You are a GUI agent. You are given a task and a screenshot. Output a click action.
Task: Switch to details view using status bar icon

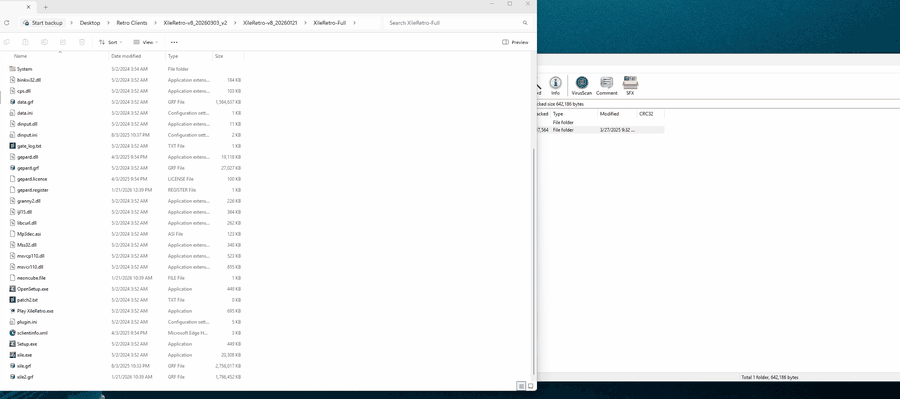pos(521,386)
